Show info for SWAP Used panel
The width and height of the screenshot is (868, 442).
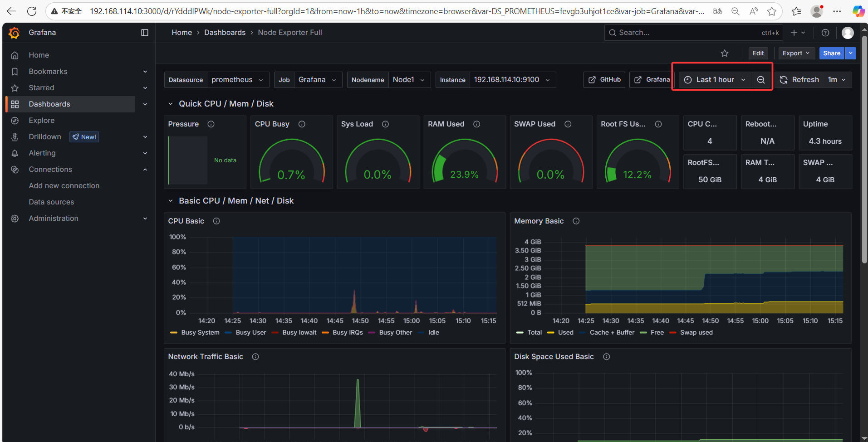[568, 124]
